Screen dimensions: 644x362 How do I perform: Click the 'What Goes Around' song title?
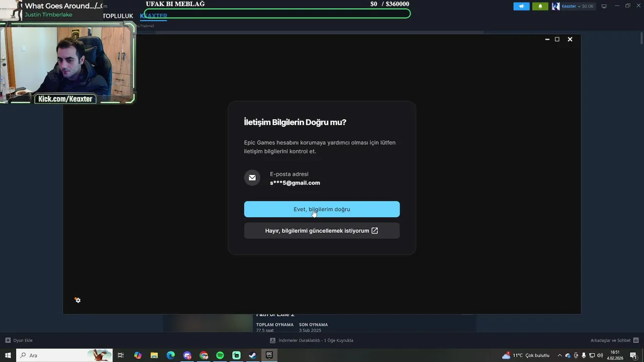point(62,6)
